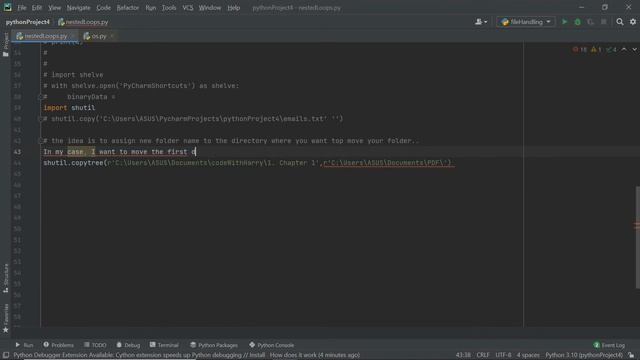Open the UTF-8 encoding selector
The width and height of the screenshot is (640, 360).
(503, 356)
